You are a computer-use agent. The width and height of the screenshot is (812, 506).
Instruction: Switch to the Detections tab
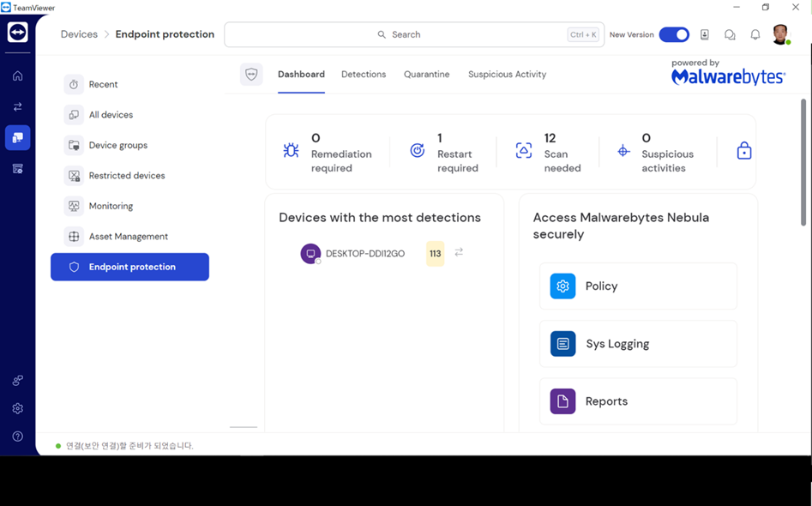coord(364,74)
